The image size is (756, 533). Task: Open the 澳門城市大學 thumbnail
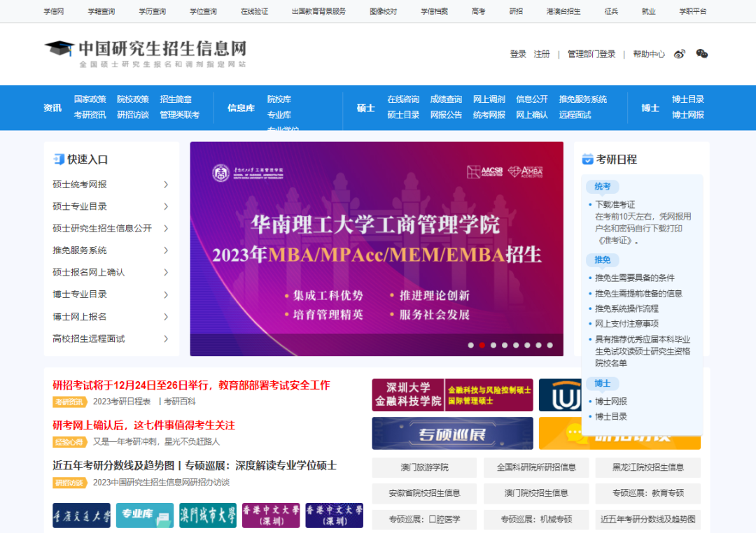(208, 516)
